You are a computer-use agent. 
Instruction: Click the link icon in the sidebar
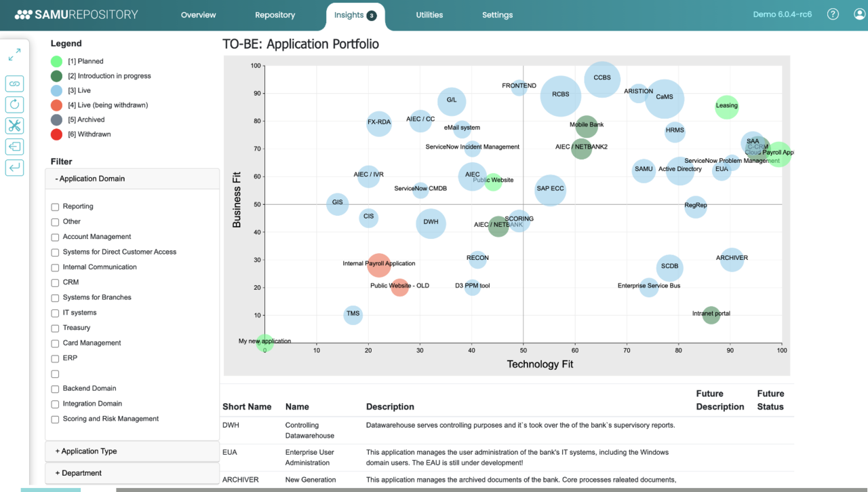[x=14, y=83]
